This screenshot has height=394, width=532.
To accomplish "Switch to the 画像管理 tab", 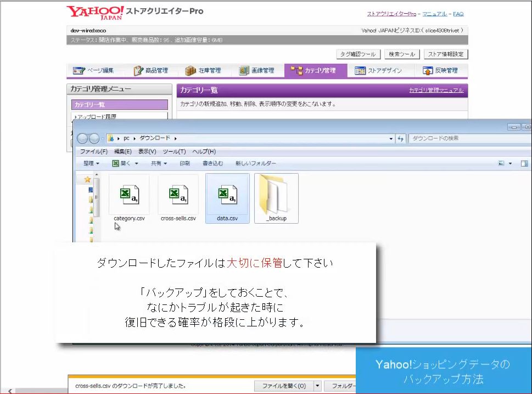I will coord(256,71).
